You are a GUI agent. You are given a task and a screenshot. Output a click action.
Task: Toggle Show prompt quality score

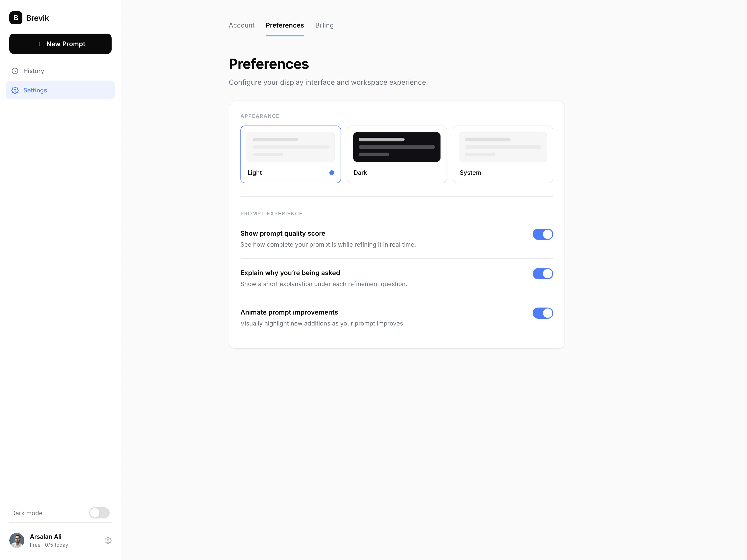click(543, 234)
